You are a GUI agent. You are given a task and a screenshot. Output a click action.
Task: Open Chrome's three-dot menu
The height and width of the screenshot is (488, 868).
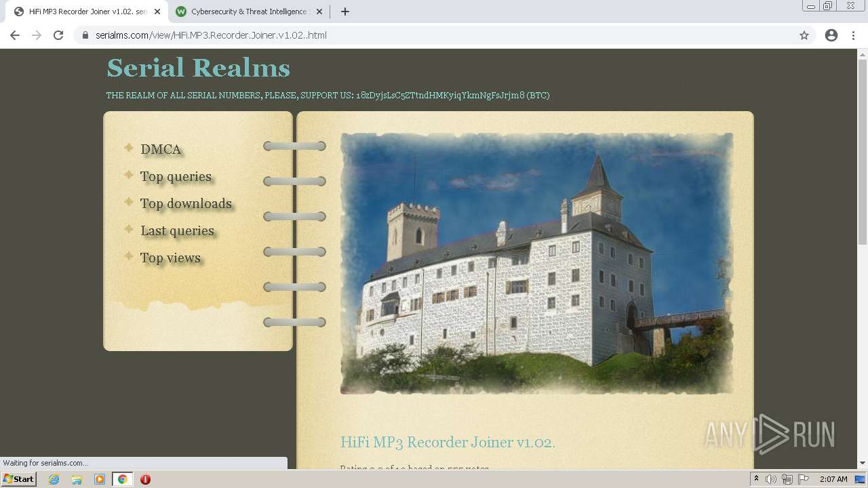click(x=854, y=35)
